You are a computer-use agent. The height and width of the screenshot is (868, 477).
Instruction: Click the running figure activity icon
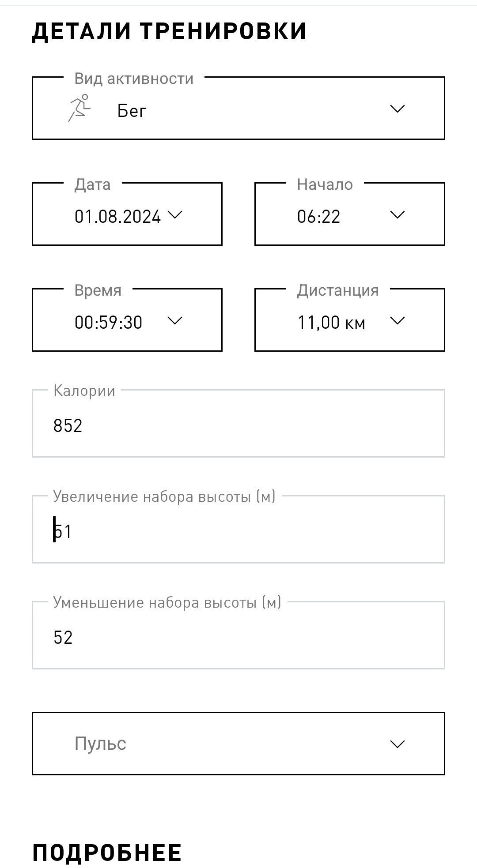tap(79, 108)
